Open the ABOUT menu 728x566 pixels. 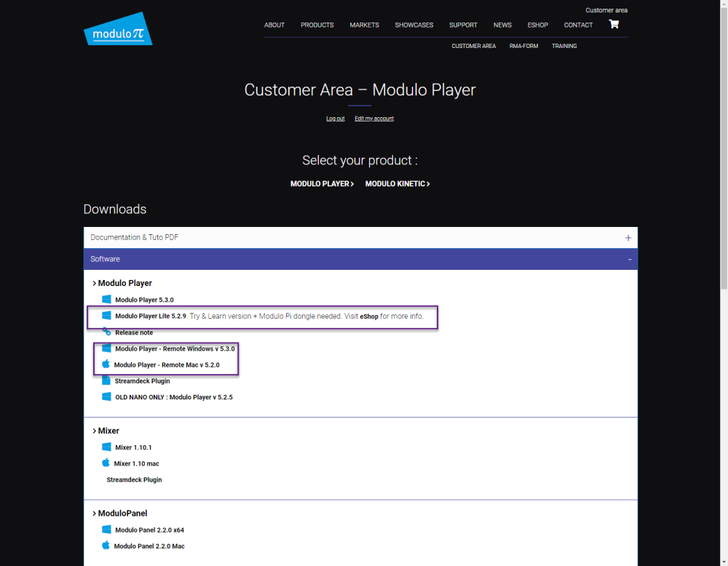click(274, 25)
